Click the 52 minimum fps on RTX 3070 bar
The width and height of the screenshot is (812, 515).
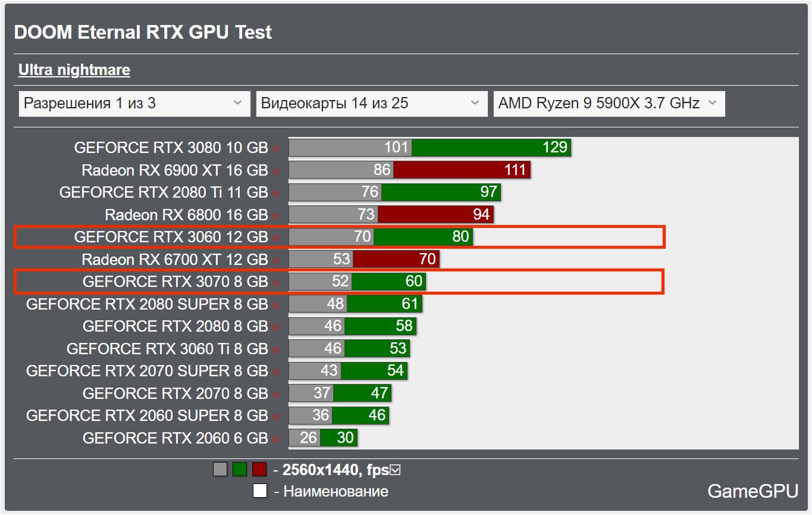click(340, 281)
